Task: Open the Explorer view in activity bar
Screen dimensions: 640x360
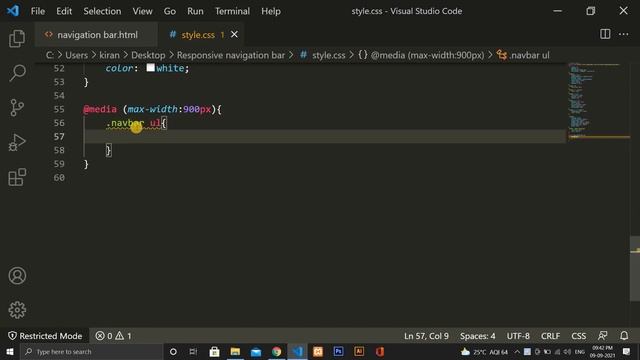Action: click(17, 38)
